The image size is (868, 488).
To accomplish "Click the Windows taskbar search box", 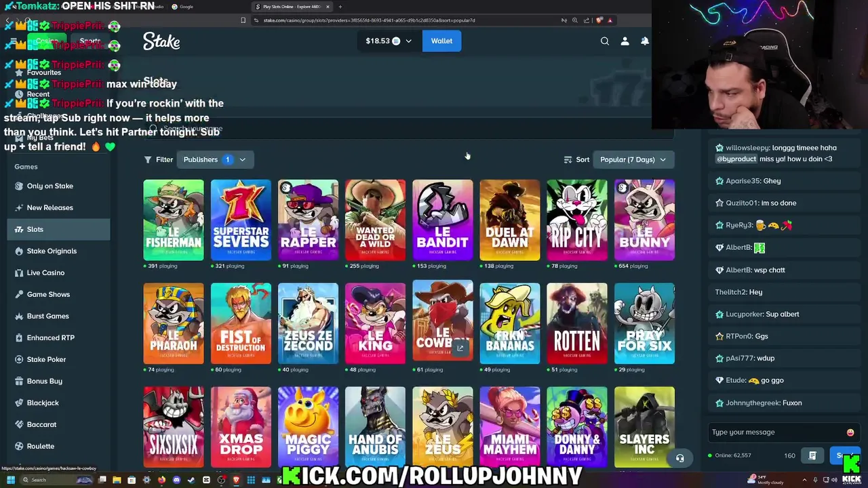I will coord(57,480).
